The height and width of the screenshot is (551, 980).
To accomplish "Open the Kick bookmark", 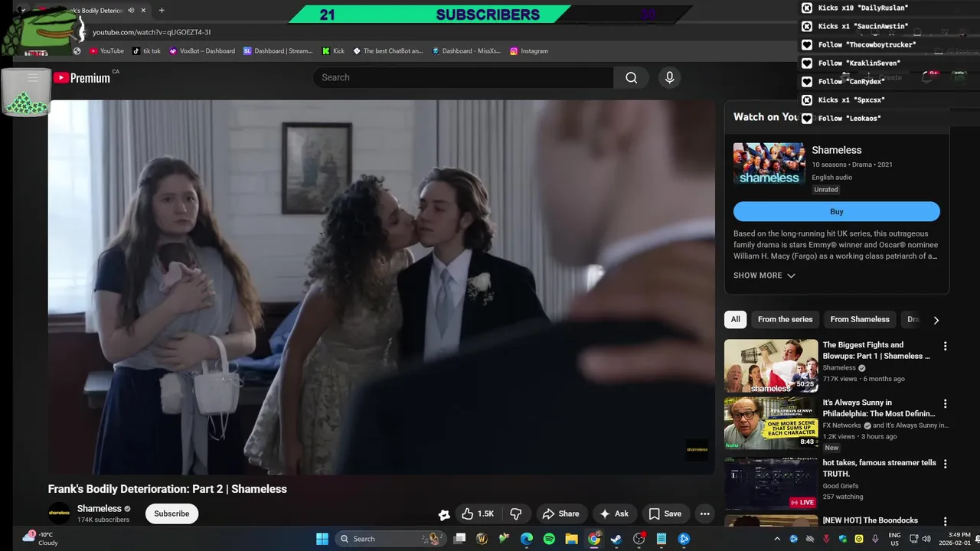I will pos(333,51).
